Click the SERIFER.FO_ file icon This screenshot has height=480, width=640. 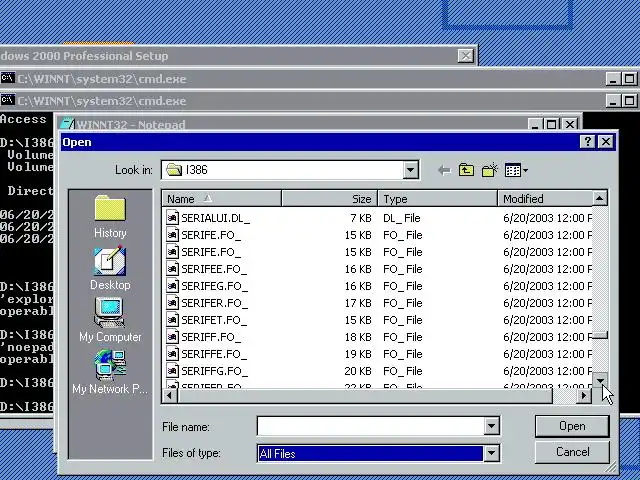(x=172, y=303)
